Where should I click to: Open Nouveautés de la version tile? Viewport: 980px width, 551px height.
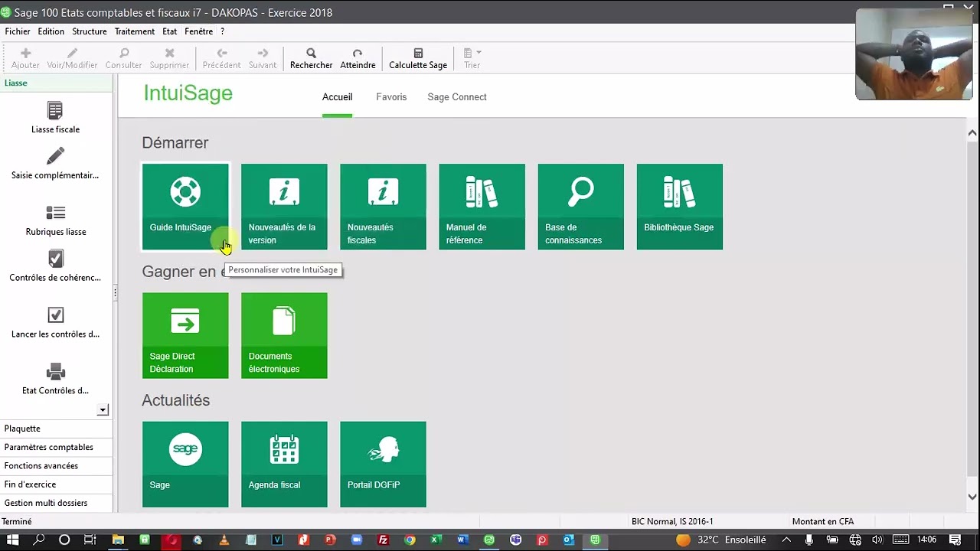tap(284, 207)
